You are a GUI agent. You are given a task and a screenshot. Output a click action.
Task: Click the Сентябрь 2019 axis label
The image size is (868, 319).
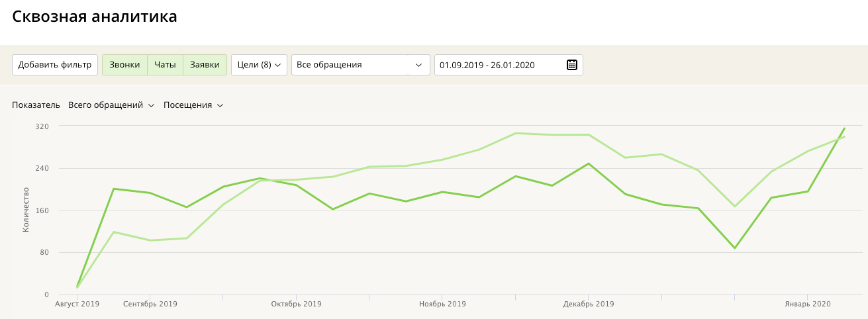coord(150,304)
